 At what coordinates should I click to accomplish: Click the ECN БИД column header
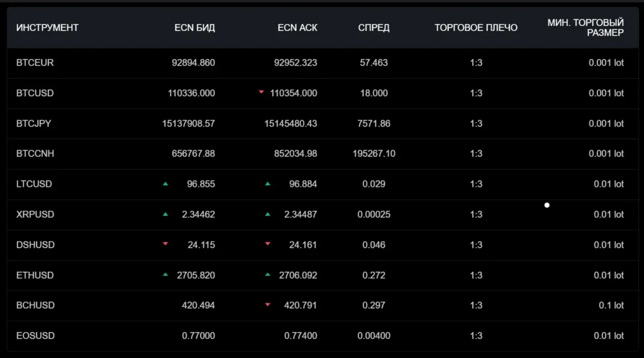(195, 28)
